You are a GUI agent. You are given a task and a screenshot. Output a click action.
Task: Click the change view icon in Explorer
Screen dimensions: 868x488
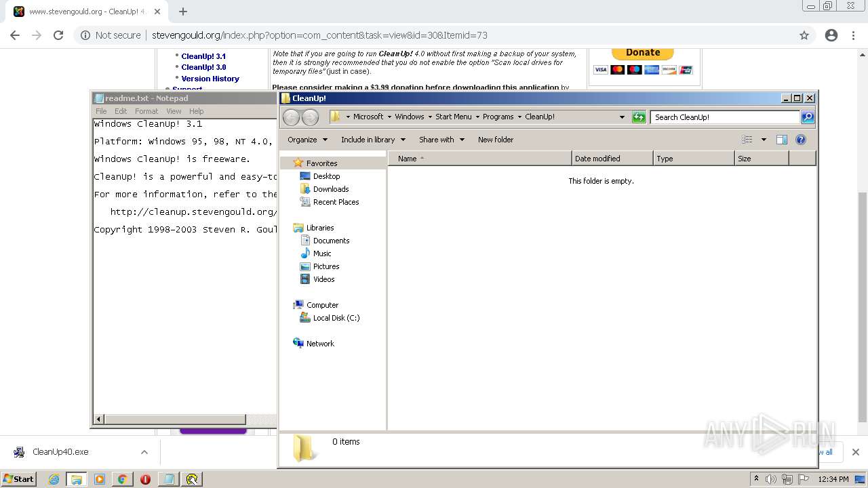747,140
